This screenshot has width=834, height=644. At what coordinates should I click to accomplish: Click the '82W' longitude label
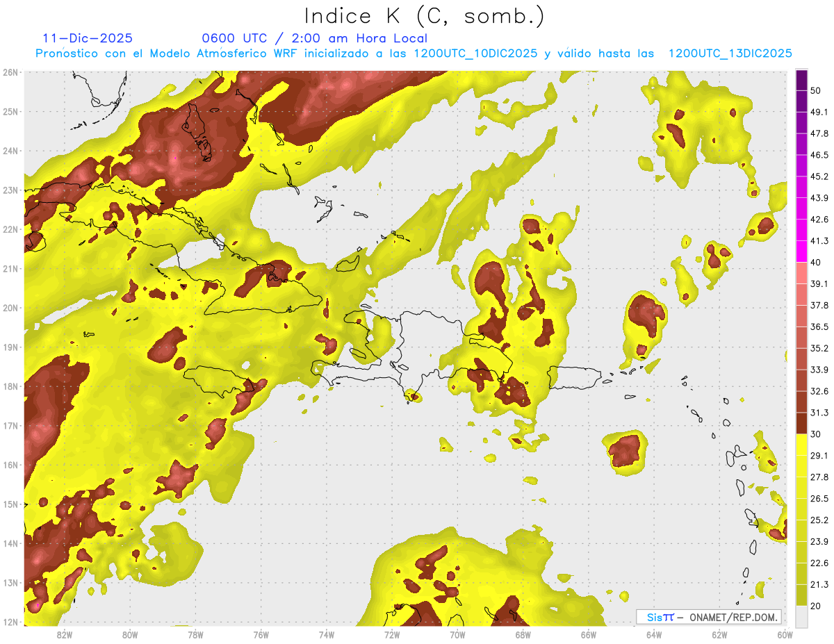point(65,634)
